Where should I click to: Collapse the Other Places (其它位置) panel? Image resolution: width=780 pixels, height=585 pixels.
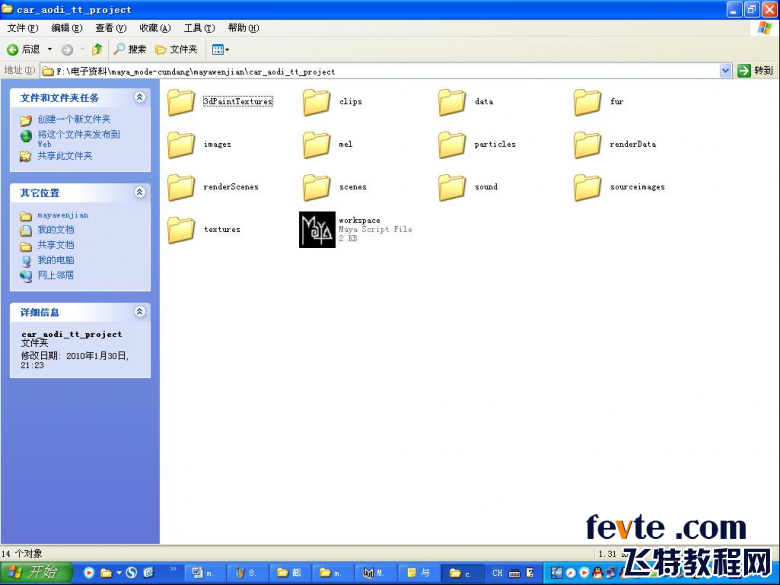(140, 192)
